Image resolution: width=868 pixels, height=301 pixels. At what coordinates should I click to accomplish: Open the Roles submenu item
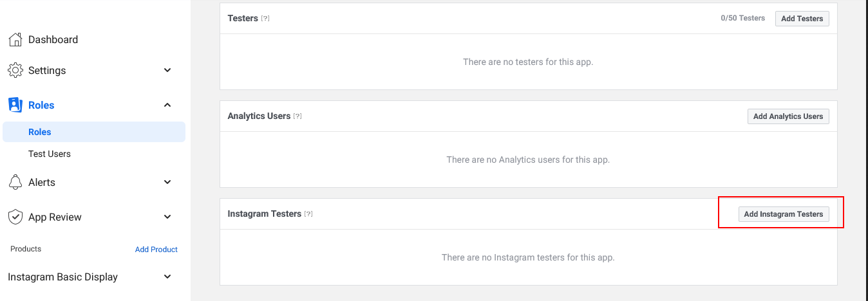point(40,132)
